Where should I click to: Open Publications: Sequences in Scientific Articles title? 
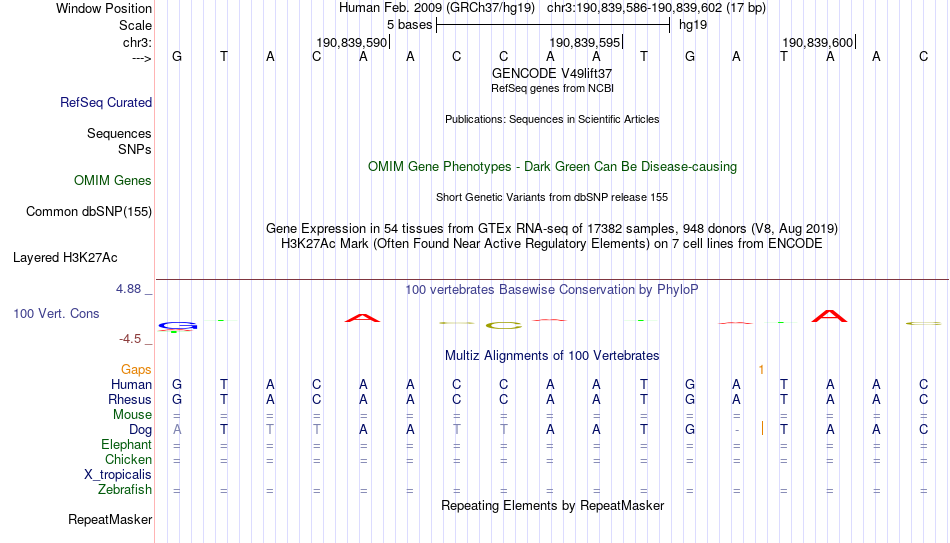point(552,119)
